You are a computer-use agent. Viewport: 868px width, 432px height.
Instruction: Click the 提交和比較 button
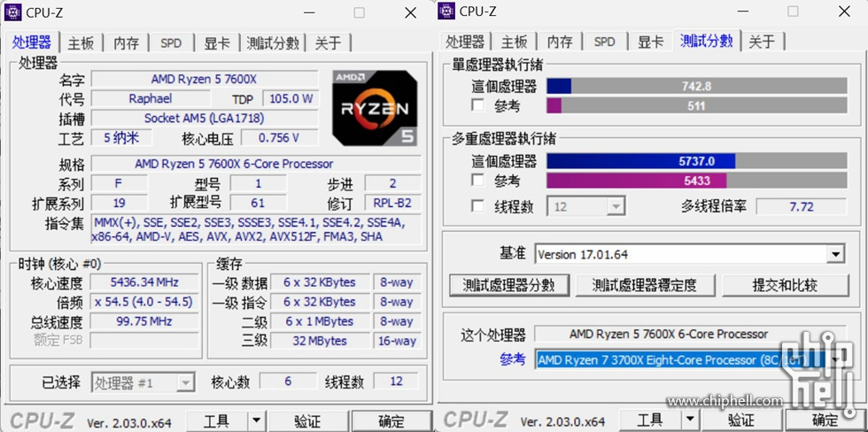point(785,285)
